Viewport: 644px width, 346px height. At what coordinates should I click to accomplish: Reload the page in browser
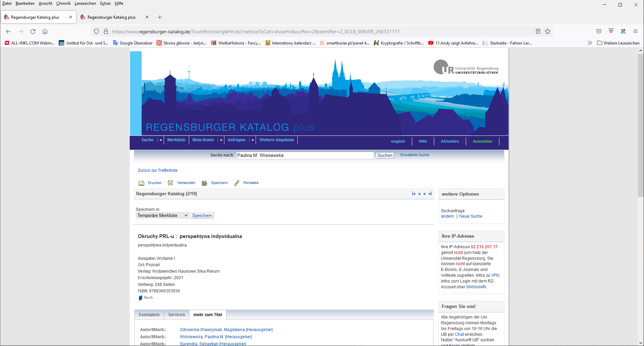pyautogui.click(x=33, y=32)
